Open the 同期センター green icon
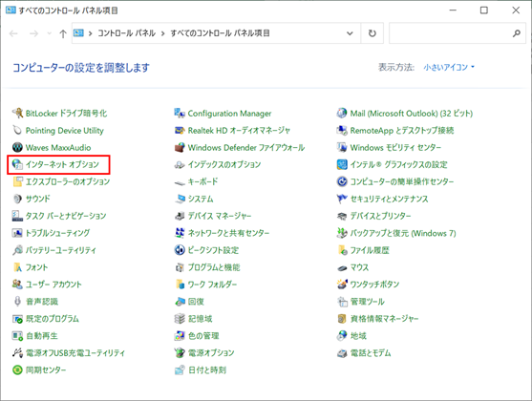 pyautogui.click(x=17, y=369)
